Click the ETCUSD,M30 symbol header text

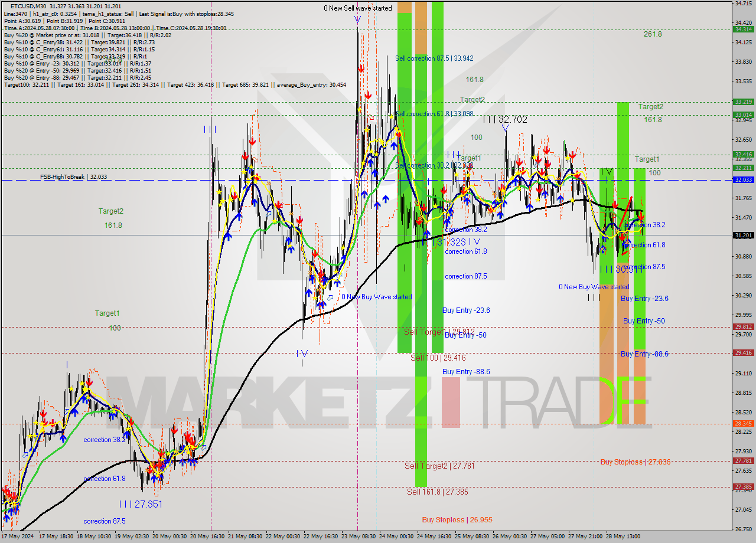coord(28,6)
